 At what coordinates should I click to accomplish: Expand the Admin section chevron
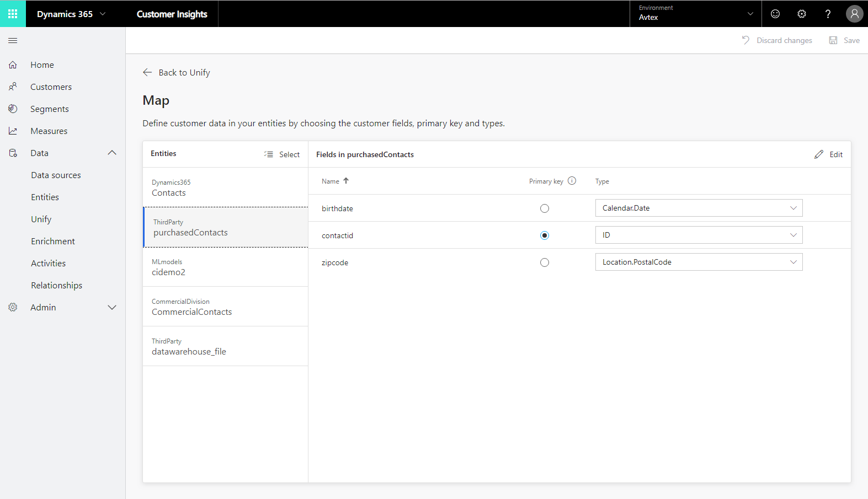click(112, 307)
